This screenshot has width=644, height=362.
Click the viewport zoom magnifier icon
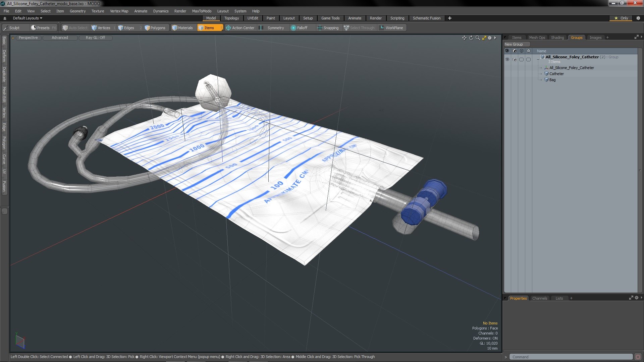[478, 38]
